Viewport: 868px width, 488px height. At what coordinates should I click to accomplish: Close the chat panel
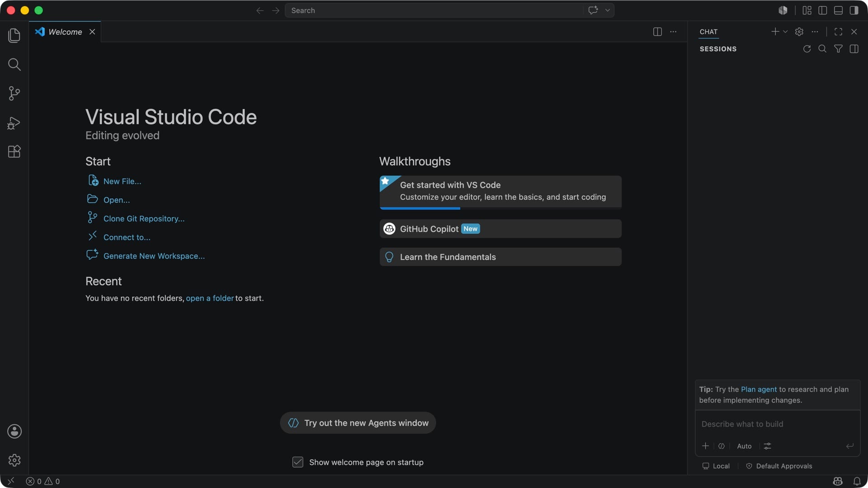click(854, 32)
